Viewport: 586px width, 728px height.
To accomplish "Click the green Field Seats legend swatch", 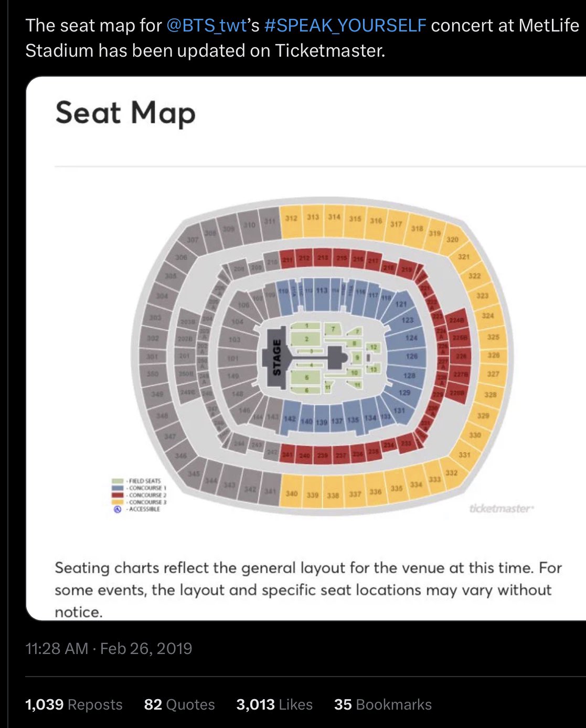I will click(x=118, y=481).
